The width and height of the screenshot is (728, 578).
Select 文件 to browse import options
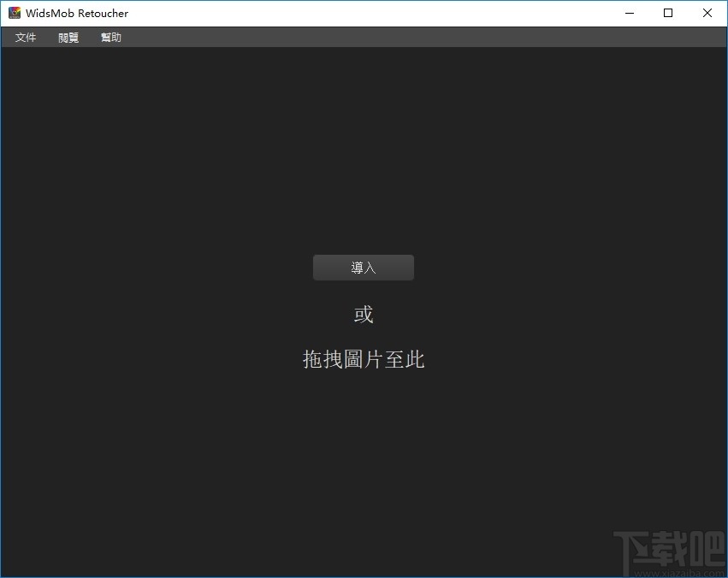point(25,37)
